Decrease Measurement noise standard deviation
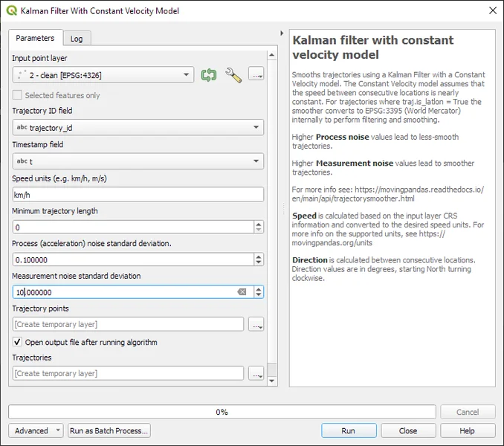This screenshot has height=446, width=504. coord(259,295)
